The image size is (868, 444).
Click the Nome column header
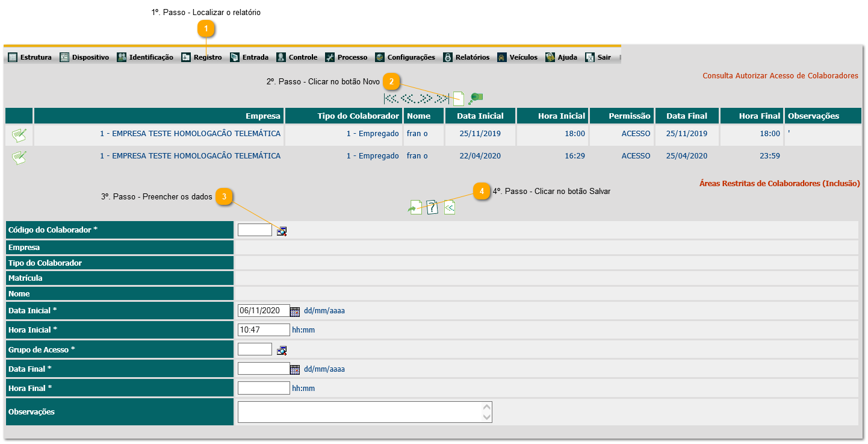click(x=424, y=116)
